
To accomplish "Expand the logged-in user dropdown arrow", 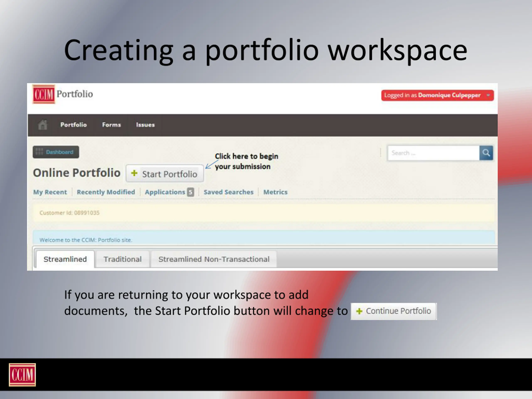I will tap(488, 95).
